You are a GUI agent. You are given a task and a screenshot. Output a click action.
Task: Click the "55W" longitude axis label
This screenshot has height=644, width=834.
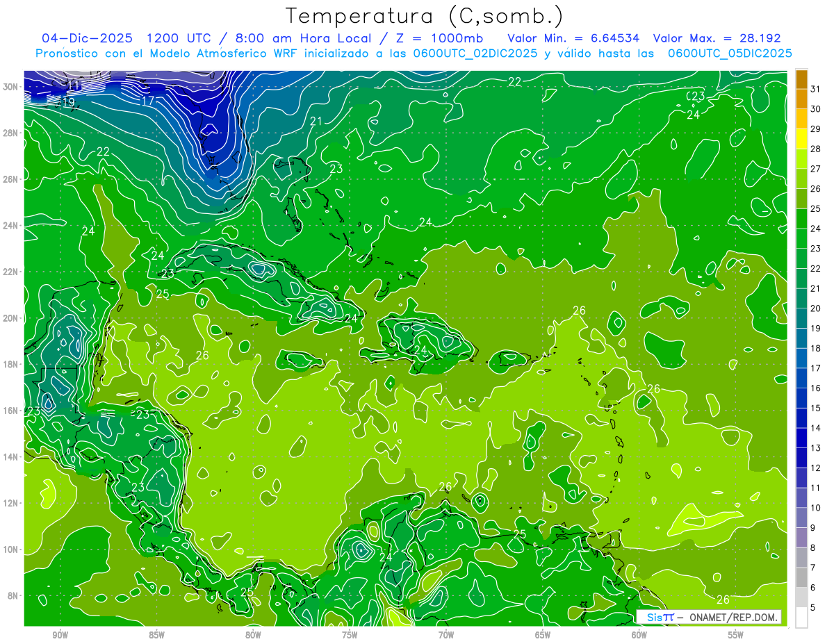tap(736, 636)
